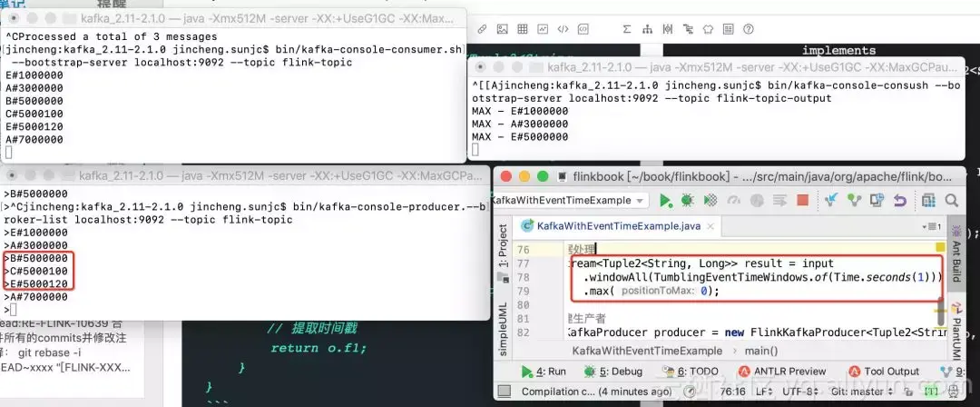Click the yellow warning marker in editor
980x407 pixels.
939,247
